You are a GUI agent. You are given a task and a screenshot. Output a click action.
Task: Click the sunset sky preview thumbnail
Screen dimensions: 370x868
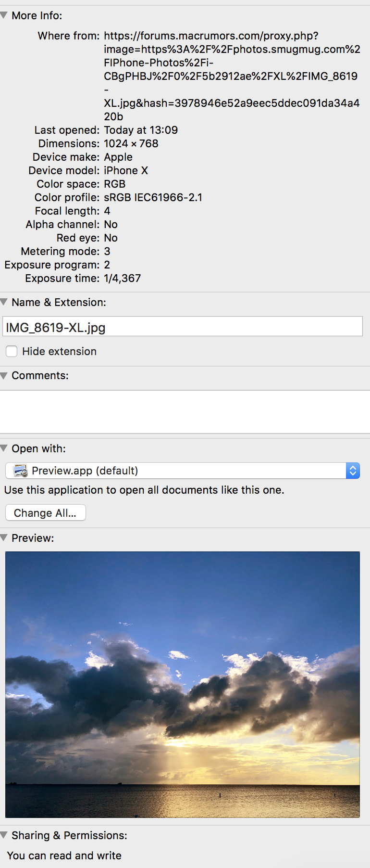pos(183,684)
